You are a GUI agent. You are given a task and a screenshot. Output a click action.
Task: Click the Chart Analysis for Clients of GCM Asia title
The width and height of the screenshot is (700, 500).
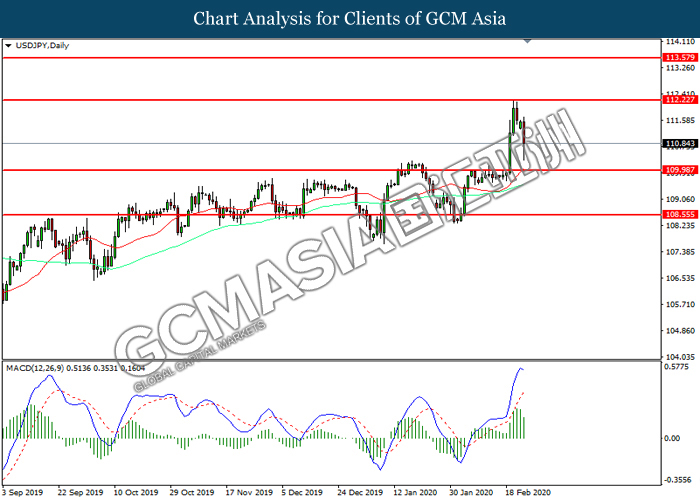coord(350,19)
